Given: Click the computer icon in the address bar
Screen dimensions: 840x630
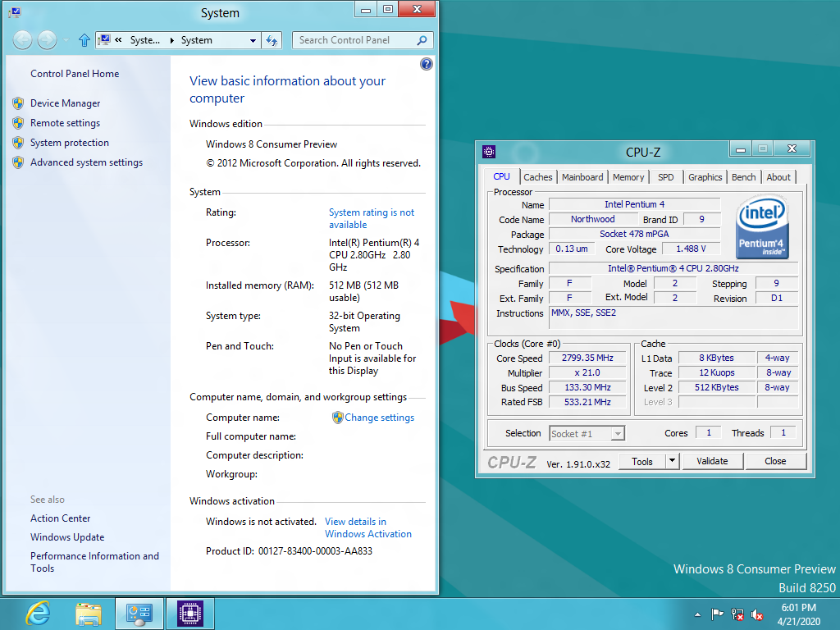Looking at the screenshot, I should 104,40.
